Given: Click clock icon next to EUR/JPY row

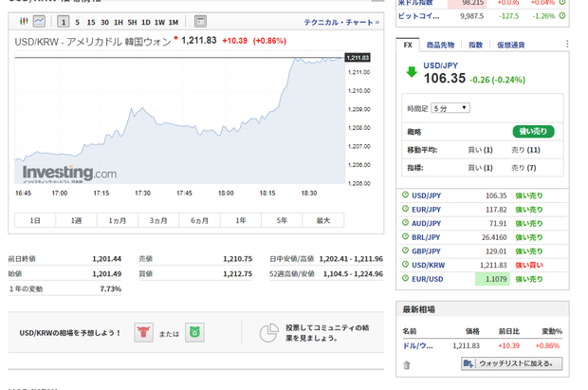Looking at the screenshot, I should tap(405, 209).
